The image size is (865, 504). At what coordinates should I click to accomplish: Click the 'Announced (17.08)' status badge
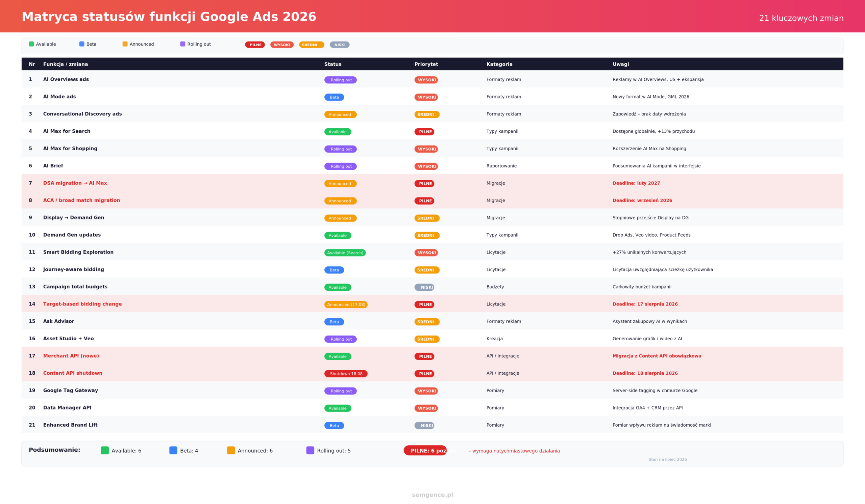click(x=346, y=305)
